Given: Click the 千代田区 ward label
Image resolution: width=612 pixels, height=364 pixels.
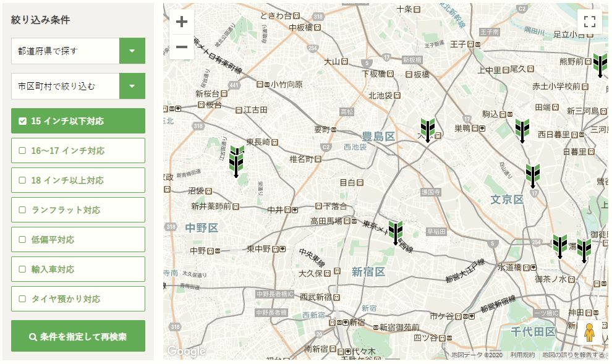Looking at the screenshot, I should (533, 332).
